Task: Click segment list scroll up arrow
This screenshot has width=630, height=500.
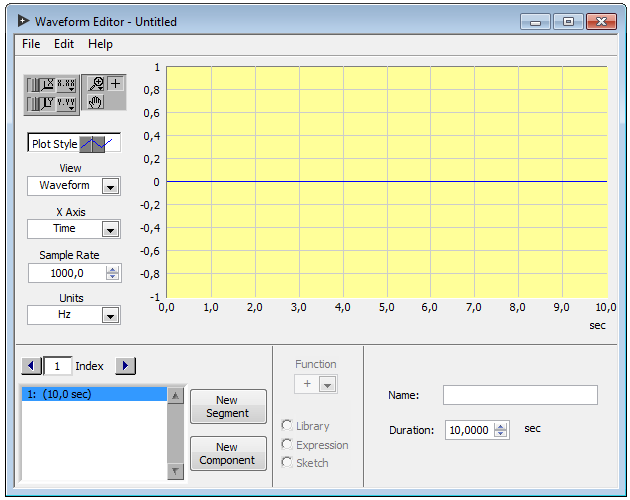Action: pos(175,396)
